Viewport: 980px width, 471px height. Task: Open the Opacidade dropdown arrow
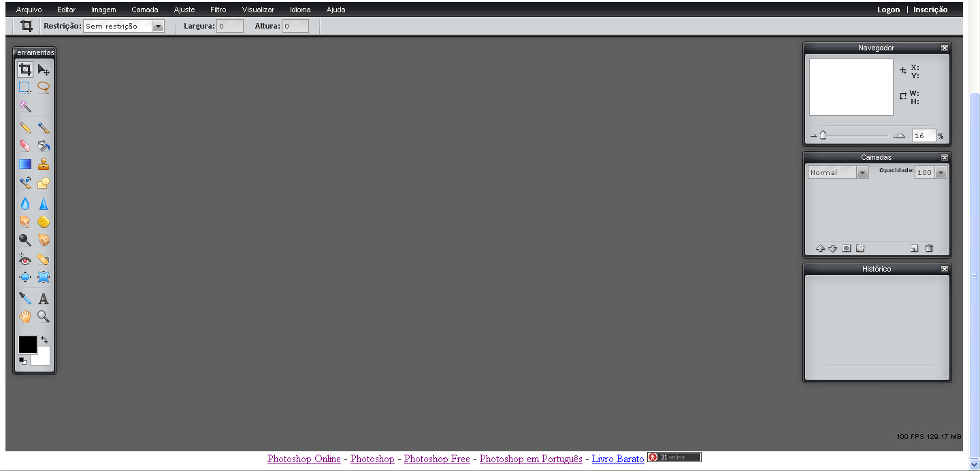[x=941, y=173]
